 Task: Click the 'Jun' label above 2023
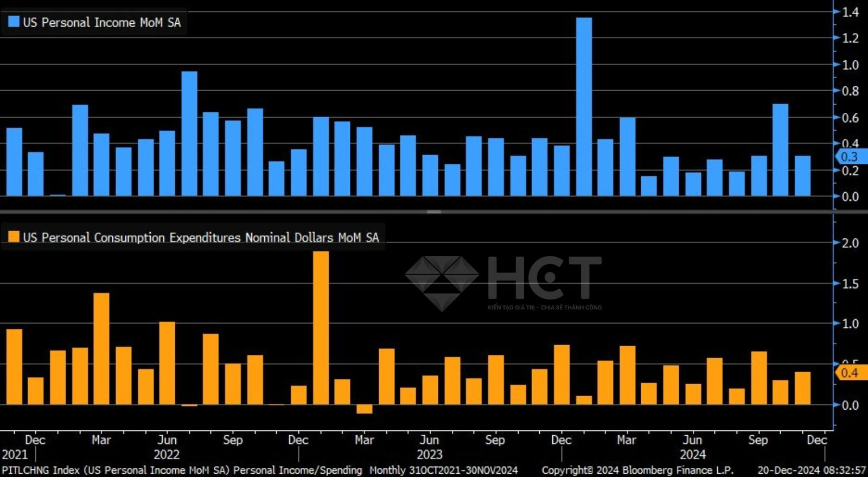tap(429, 440)
